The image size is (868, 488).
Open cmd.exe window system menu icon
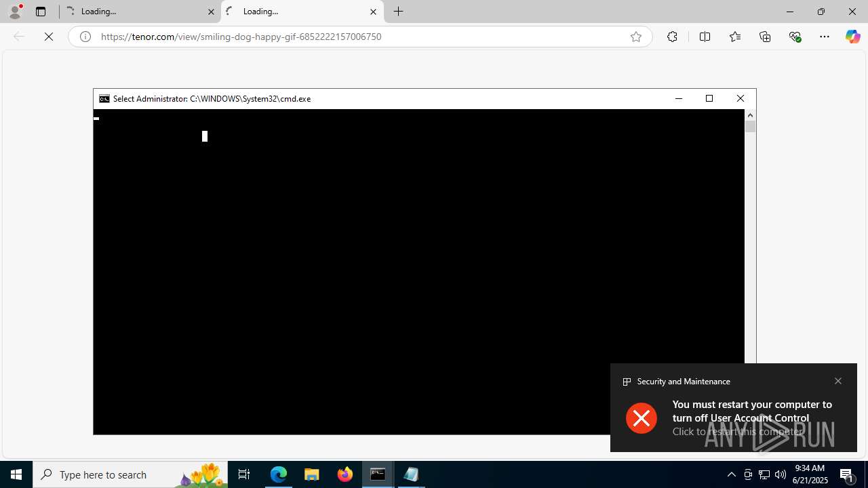click(x=104, y=99)
